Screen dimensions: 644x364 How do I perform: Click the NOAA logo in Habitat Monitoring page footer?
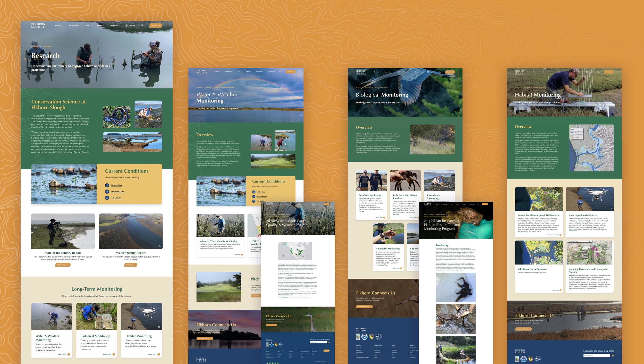tap(523, 359)
